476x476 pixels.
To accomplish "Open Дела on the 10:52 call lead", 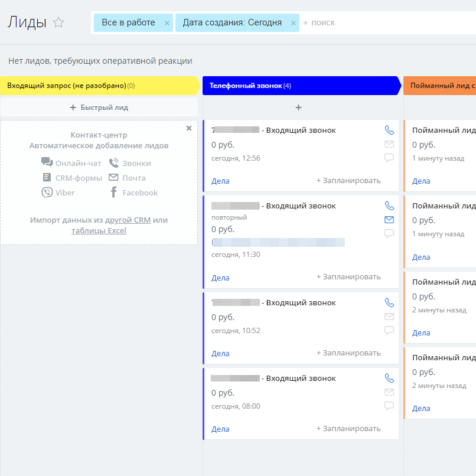I will [220, 353].
